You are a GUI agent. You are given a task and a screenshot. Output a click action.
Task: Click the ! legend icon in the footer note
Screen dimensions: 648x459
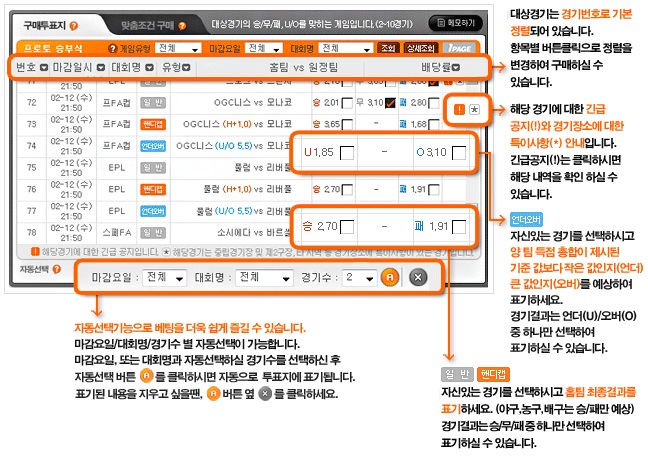click(36, 251)
